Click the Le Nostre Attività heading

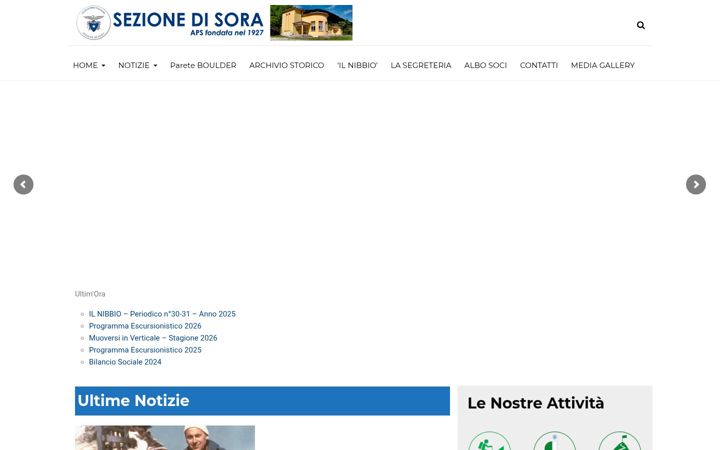(x=535, y=403)
